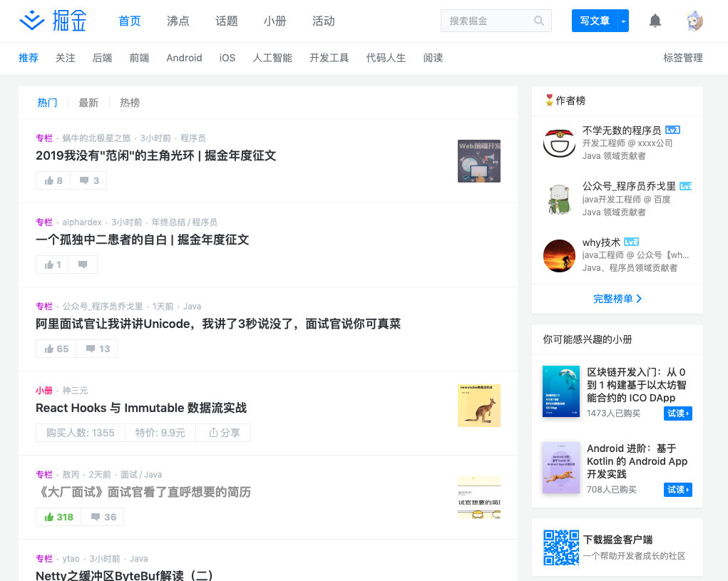Switch feed sorting to 热门
The height and width of the screenshot is (581, 728).
[x=47, y=103]
